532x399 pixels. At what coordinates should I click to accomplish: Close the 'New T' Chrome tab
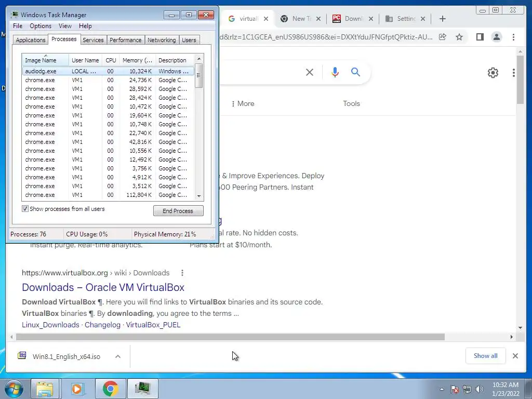coord(318,19)
